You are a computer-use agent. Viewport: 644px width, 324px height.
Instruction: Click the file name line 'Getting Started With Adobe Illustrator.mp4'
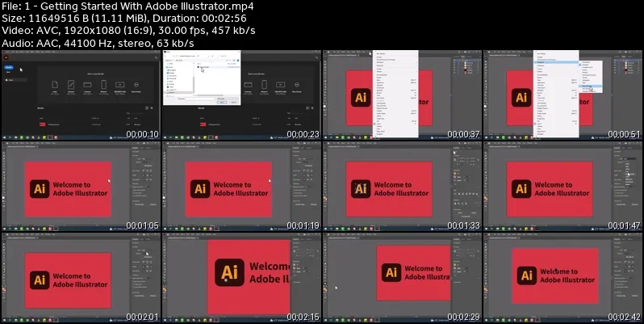(x=128, y=6)
